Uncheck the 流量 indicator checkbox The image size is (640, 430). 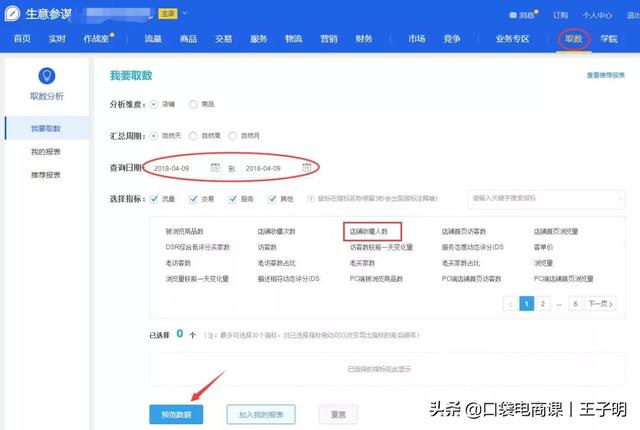[x=154, y=199]
